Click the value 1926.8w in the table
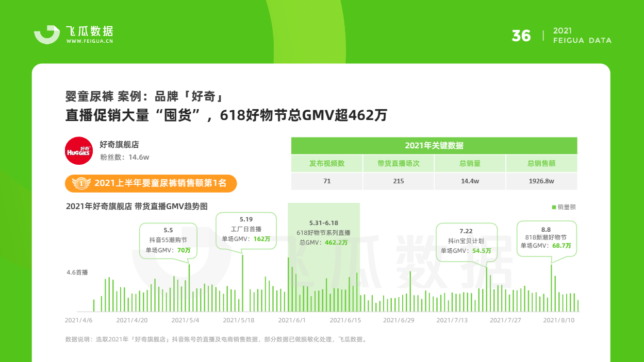 point(541,181)
